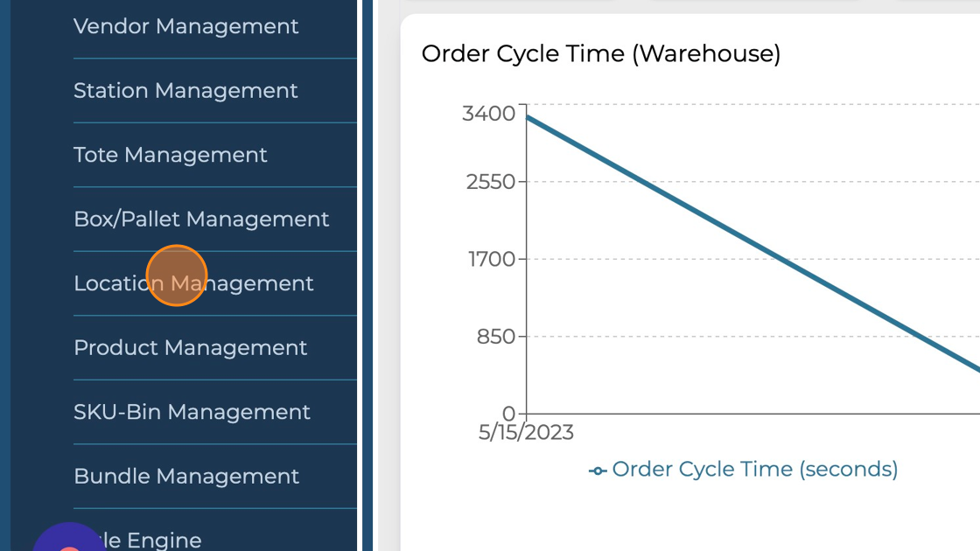The image size is (980, 551).
Task: Open SKU-Bin Management section
Action: point(192,412)
